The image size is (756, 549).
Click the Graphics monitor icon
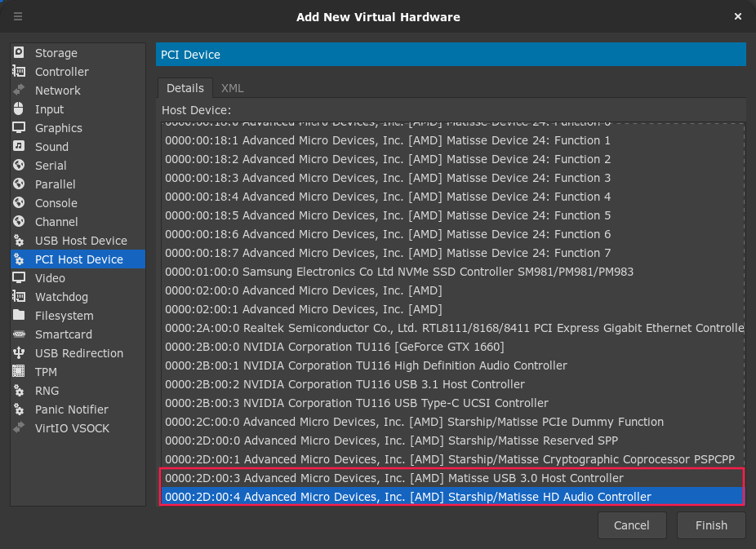pyautogui.click(x=19, y=127)
